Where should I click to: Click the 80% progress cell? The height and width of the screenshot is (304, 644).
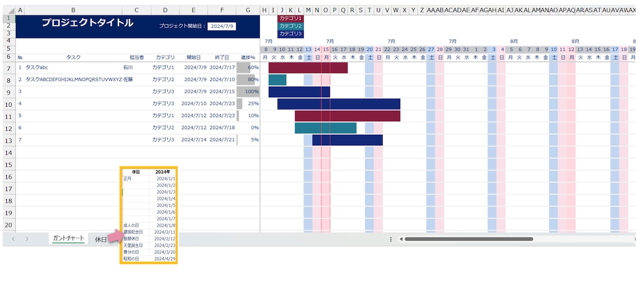click(248, 80)
